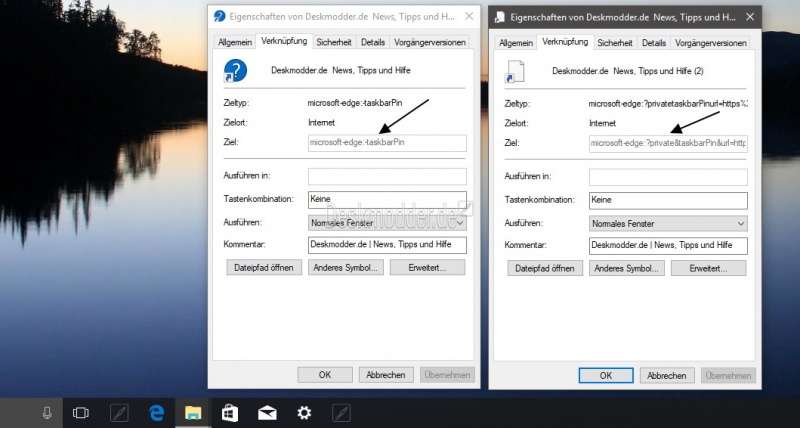Expand Ausführen dropdown in left dialog
Viewport: 800px width, 428px height.
pyautogui.click(x=387, y=223)
